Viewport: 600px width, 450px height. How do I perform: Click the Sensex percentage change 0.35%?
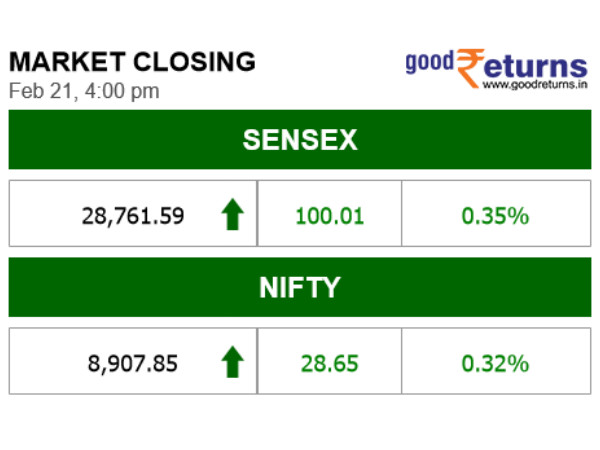click(x=495, y=215)
